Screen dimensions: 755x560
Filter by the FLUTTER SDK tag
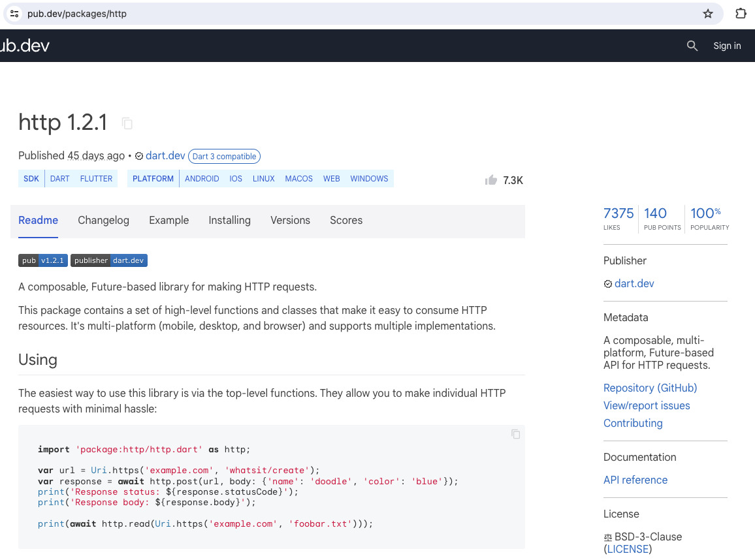[x=96, y=179]
